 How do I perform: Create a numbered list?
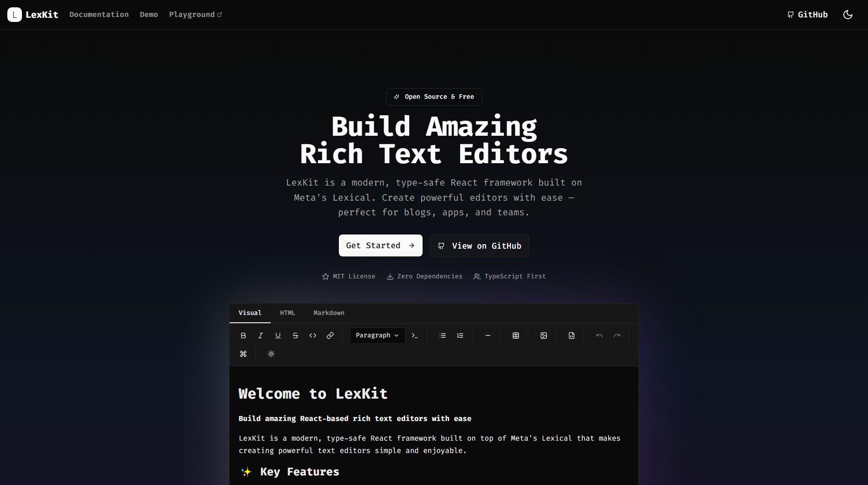tap(460, 336)
